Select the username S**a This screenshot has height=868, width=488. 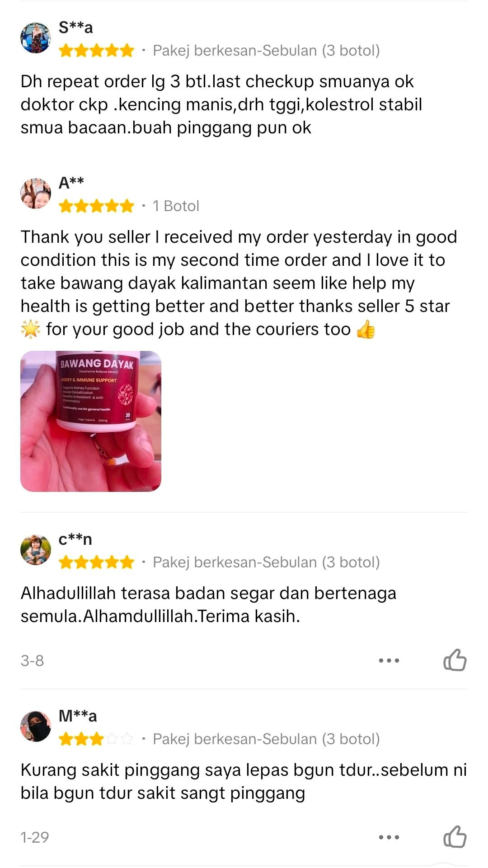[x=76, y=28]
